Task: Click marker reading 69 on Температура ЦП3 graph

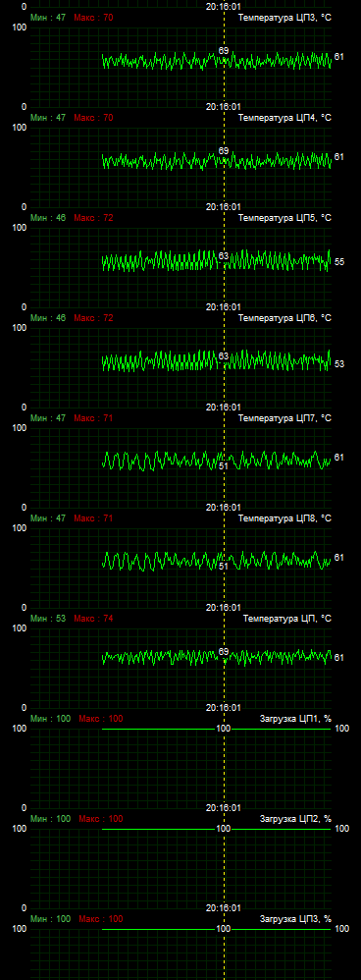Action: [224, 50]
